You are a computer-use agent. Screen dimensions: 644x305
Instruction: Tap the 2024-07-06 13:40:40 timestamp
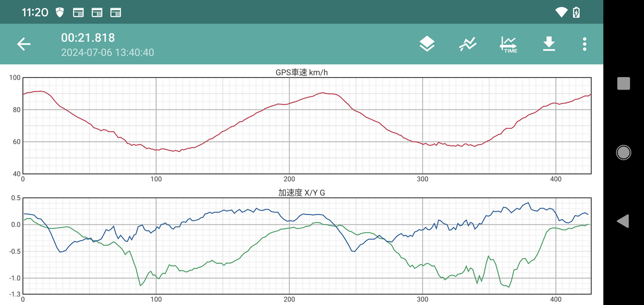coord(107,52)
